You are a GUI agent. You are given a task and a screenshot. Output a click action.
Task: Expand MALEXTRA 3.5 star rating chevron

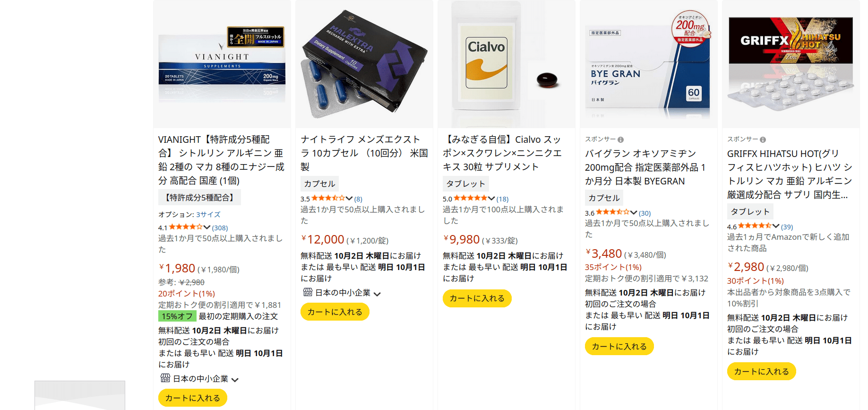coord(349,198)
